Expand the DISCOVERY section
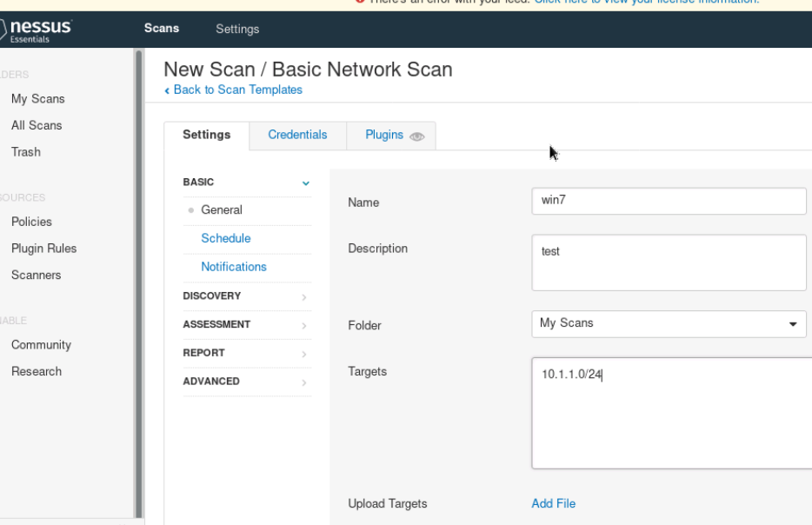 pyautogui.click(x=303, y=297)
